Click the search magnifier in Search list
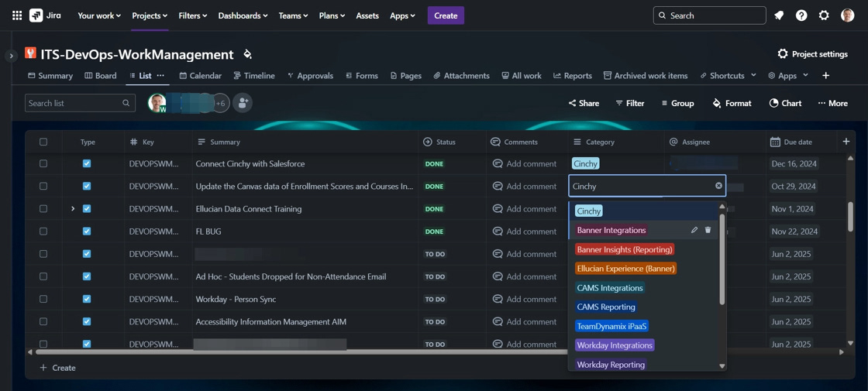Viewport: 868px width, 391px height. [x=126, y=103]
